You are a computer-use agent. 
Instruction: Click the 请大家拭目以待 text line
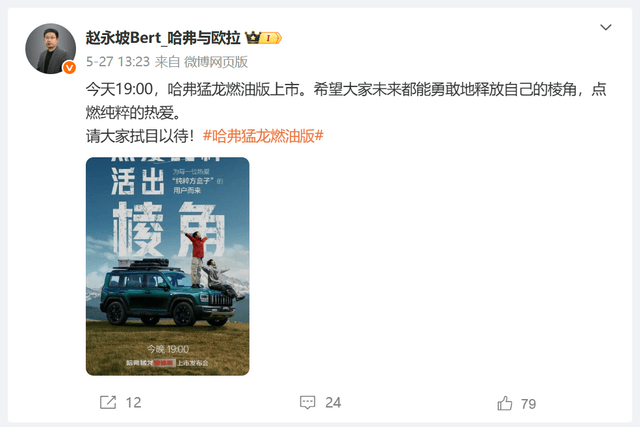coord(140,136)
